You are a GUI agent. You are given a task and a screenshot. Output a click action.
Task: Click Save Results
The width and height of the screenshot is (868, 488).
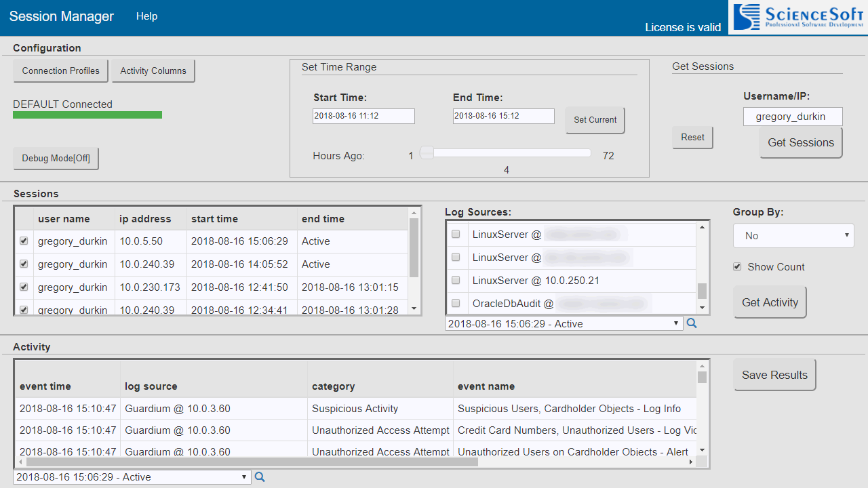(774, 374)
